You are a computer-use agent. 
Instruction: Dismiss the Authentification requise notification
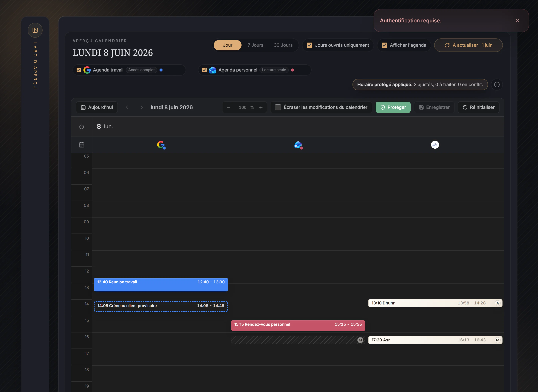pyautogui.click(x=517, y=21)
